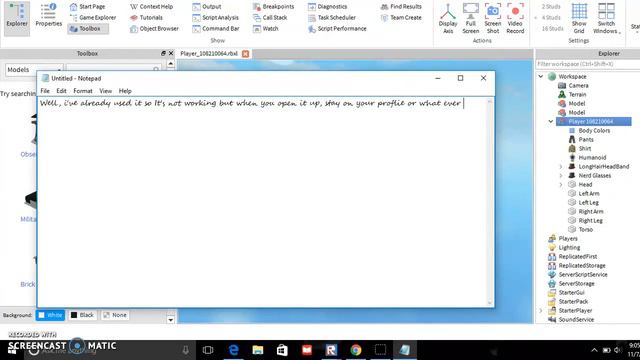Toggle the Toolbox panel button
The height and width of the screenshot is (360, 640).
88,29
